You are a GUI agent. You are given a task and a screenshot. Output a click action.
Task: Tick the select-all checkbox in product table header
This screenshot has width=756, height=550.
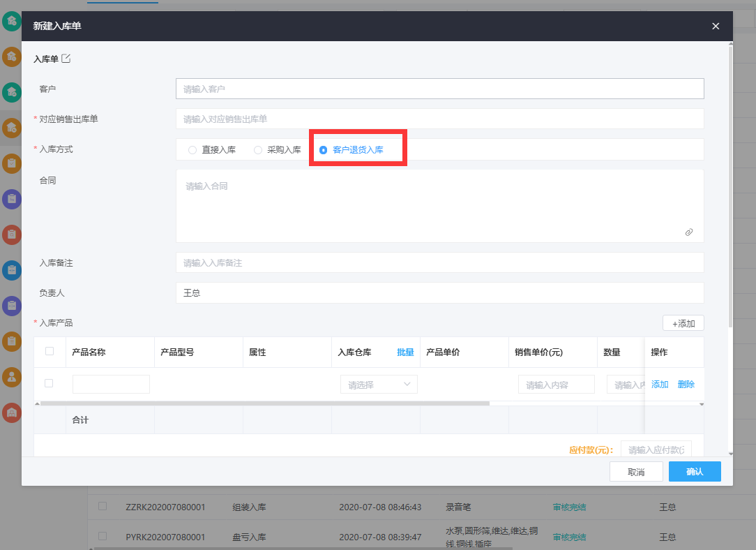pos(50,351)
